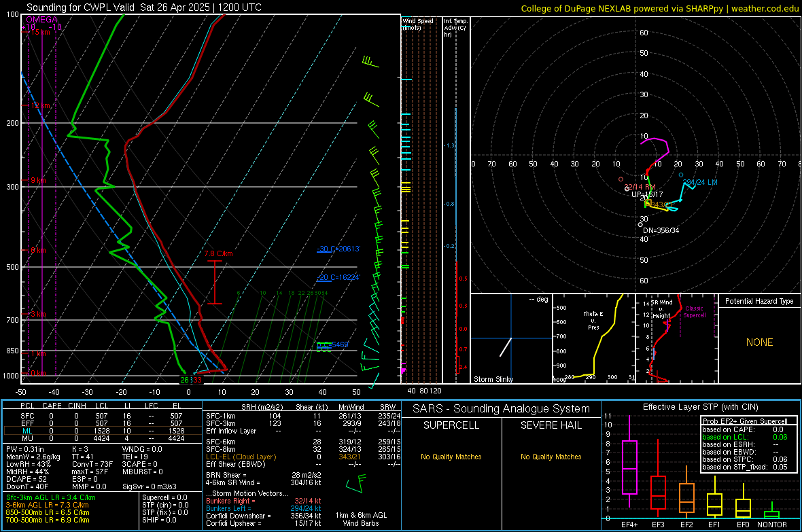This screenshot has width=802, height=532.
Task: Click the DN=356/34 hodograph label
Action: coord(661,231)
